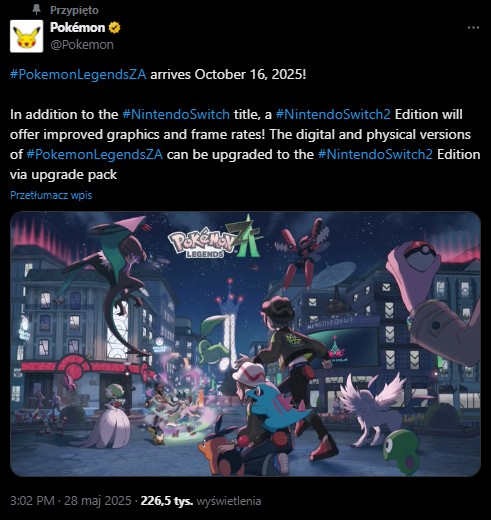Viewport: 491px width, 520px height.
Task: Open the Pikachu profile avatar
Action: [26, 36]
